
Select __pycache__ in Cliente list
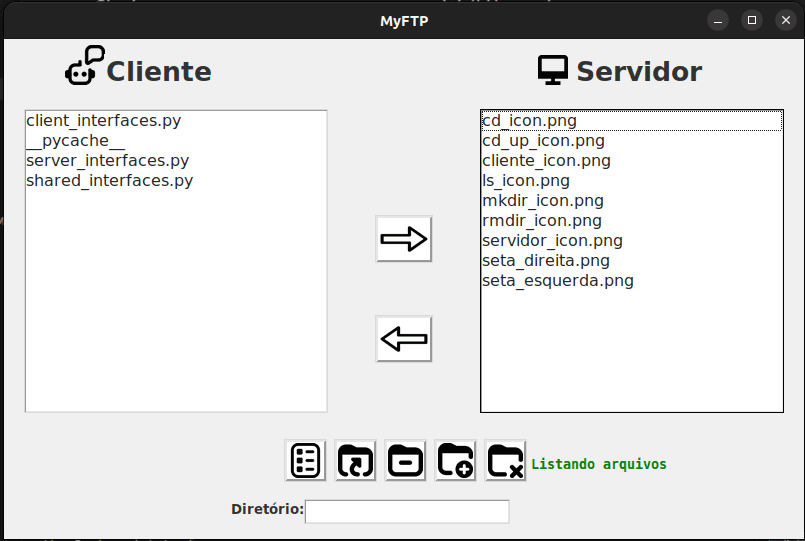pos(176,141)
